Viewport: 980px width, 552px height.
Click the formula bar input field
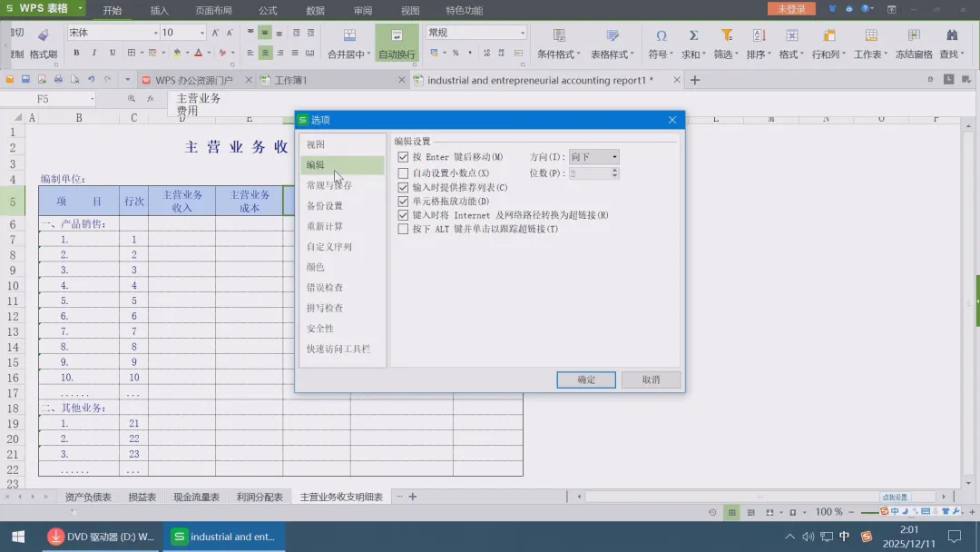click(x=569, y=103)
